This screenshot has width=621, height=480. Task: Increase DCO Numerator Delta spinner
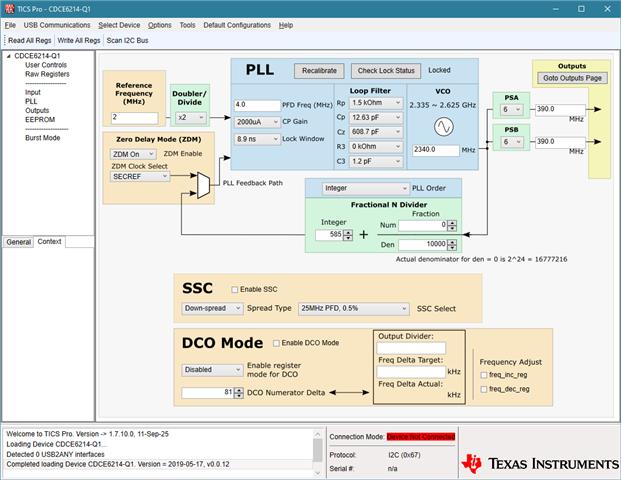[x=239, y=390]
